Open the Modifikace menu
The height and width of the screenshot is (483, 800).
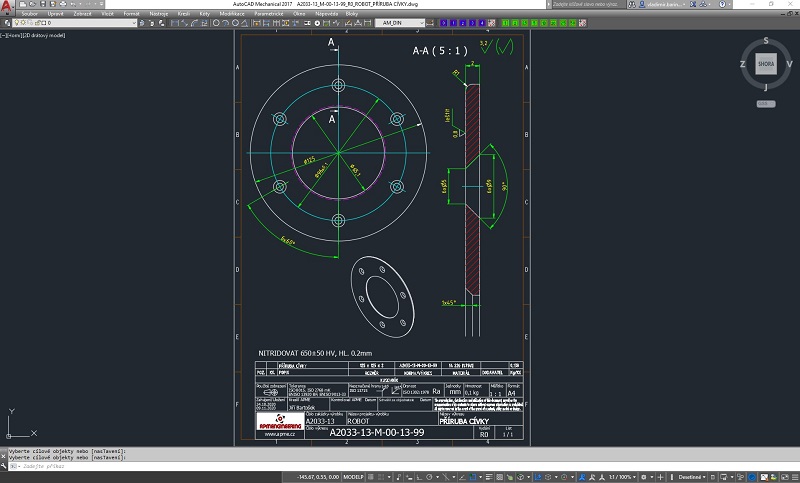tap(232, 13)
